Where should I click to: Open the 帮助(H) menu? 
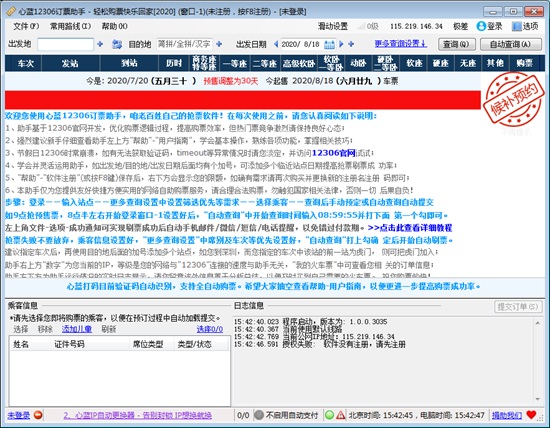[x=114, y=26]
